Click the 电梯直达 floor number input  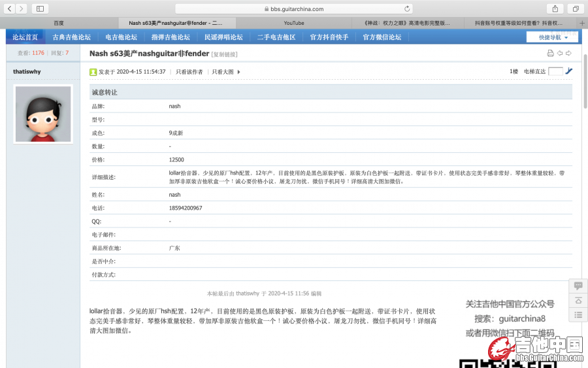(555, 71)
